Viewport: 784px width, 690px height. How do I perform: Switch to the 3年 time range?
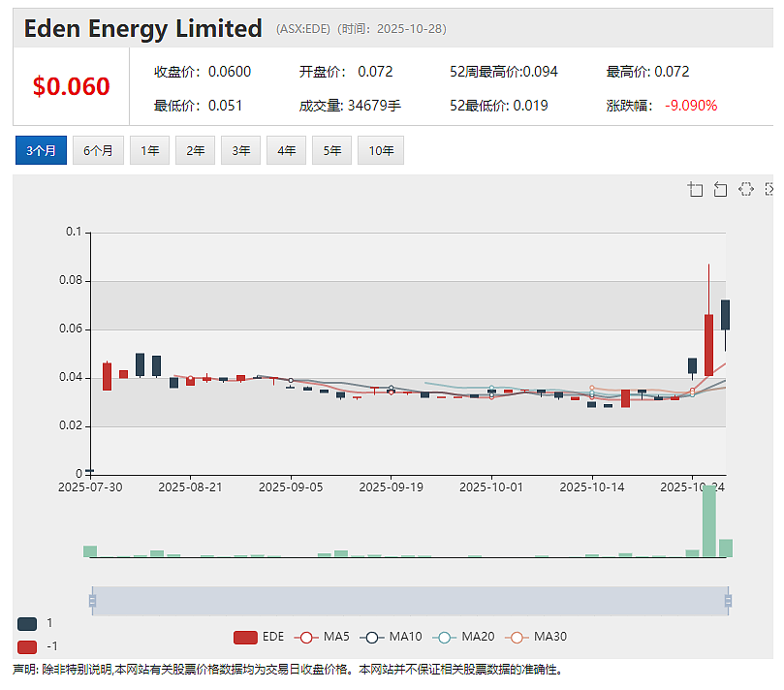(240, 150)
